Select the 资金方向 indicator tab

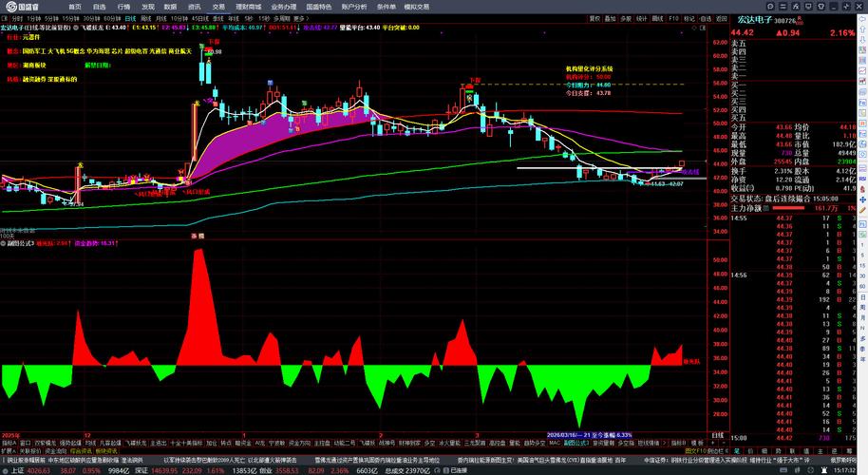(x=299, y=443)
